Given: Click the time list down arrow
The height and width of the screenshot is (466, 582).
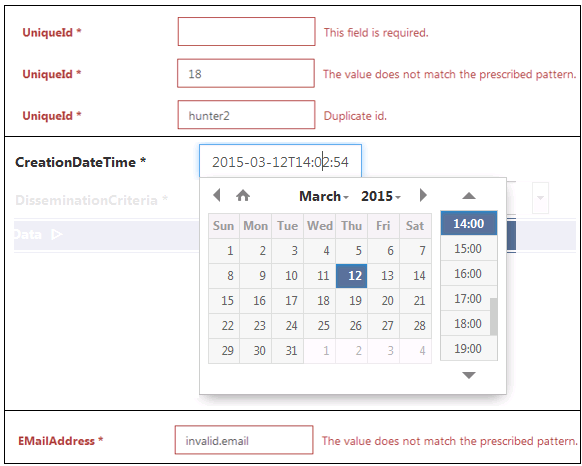Looking at the screenshot, I should [469, 375].
